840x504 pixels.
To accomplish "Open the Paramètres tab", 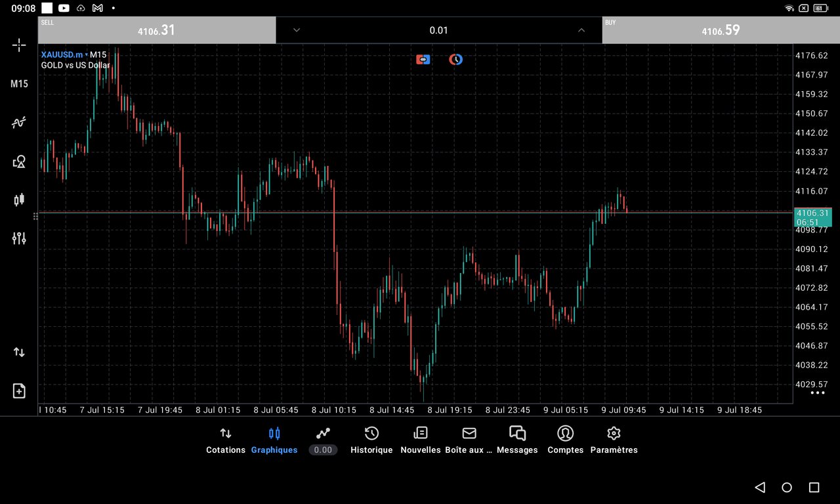I will coord(614,441).
